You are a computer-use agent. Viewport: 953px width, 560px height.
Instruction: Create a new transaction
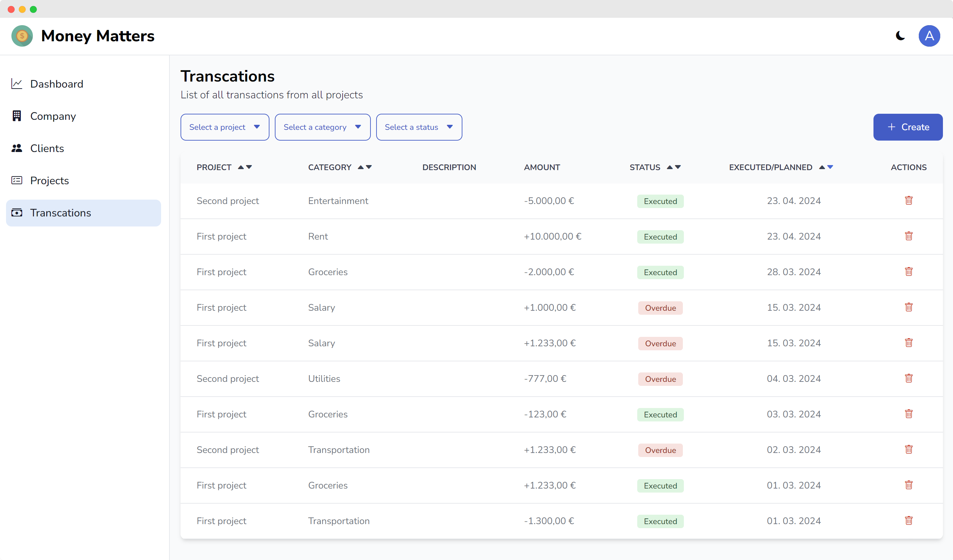click(x=908, y=127)
